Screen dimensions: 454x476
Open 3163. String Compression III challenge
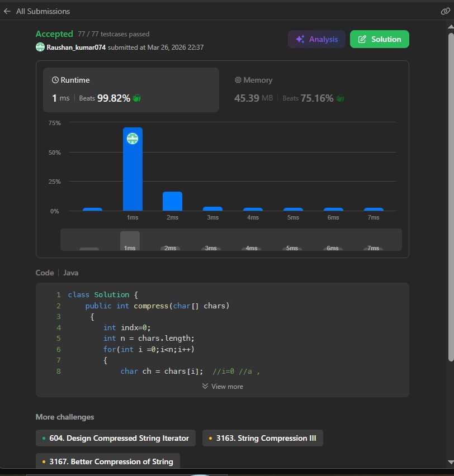pyautogui.click(x=262, y=439)
